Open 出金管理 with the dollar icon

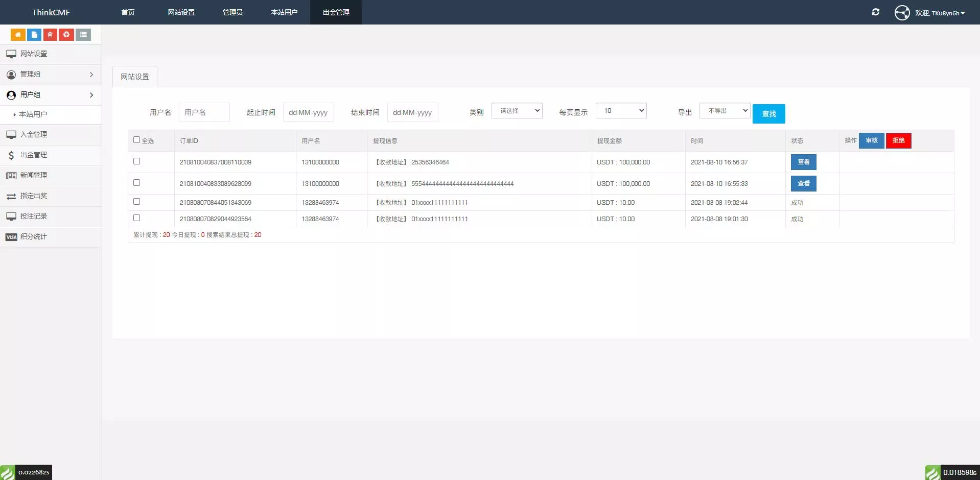click(34, 155)
